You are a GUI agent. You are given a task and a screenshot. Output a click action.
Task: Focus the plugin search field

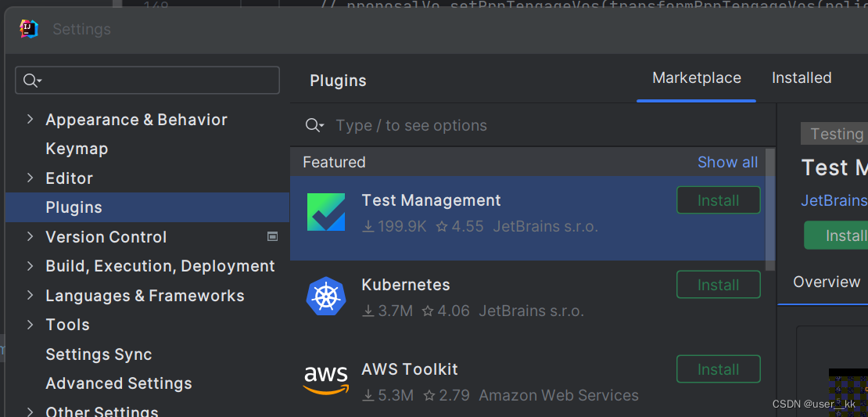pos(540,126)
